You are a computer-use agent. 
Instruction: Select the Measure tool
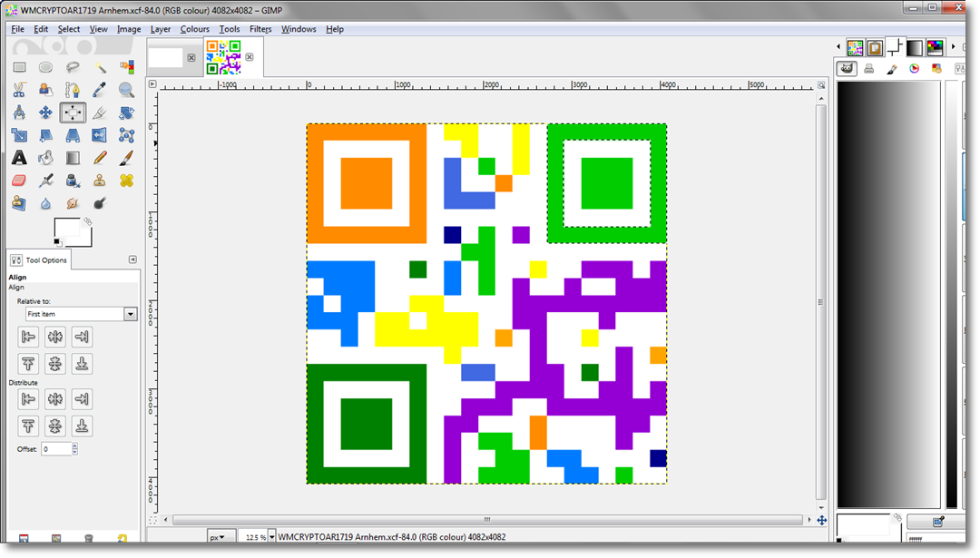19,113
